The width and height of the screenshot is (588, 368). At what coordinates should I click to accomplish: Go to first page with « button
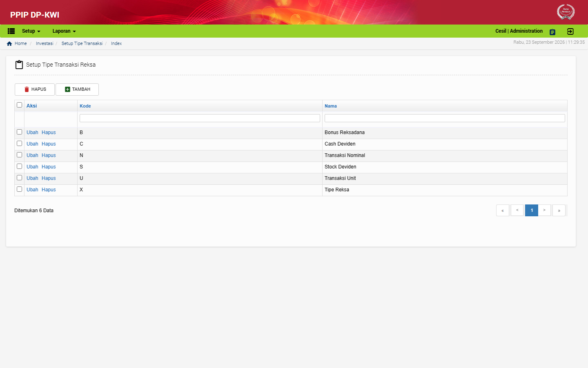(503, 210)
